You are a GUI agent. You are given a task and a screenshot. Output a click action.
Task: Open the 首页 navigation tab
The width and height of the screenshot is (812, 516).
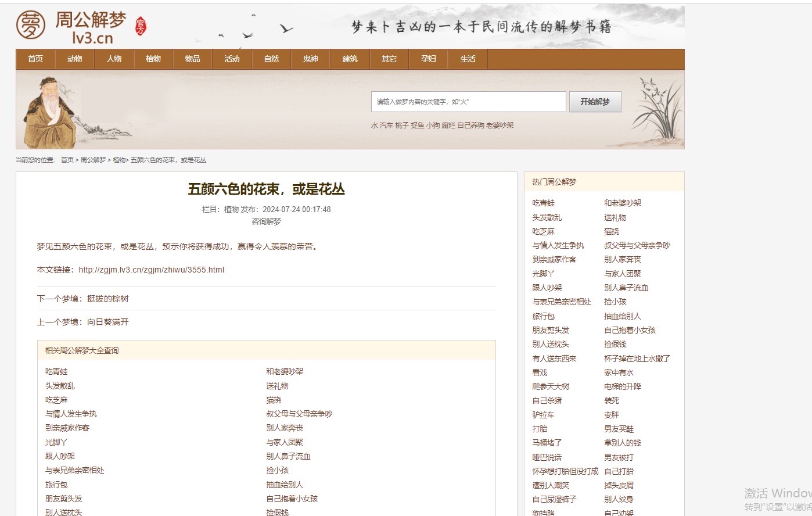[x=35, y=59]
